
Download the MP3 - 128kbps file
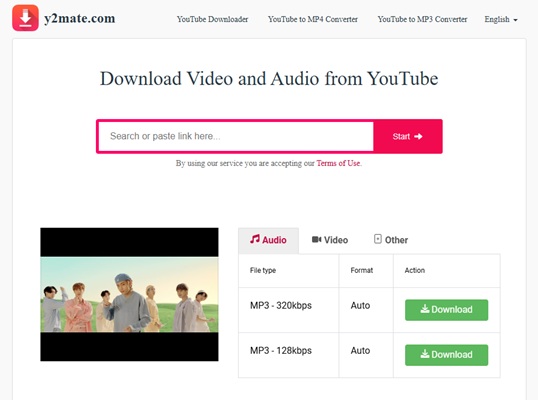click(446, 355)
